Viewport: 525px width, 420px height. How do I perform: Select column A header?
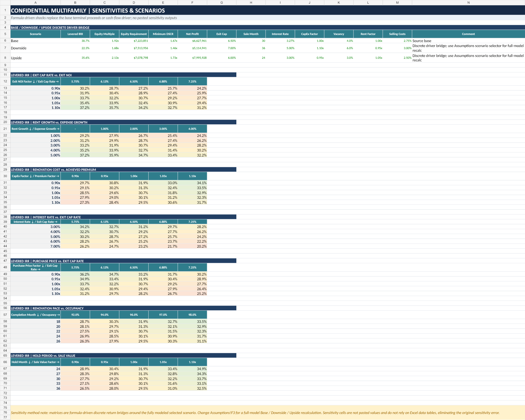point(36,3)
